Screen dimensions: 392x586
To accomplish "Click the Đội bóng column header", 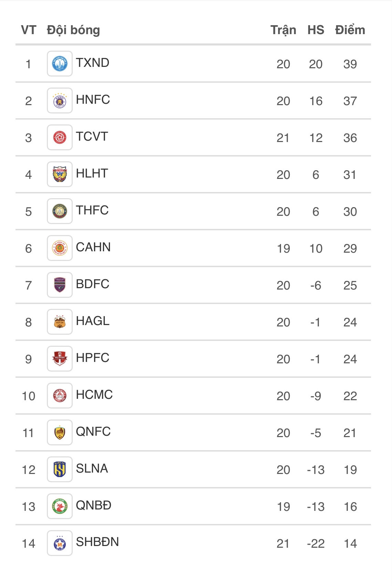I will pyautogui.click(x=73, y=30).
